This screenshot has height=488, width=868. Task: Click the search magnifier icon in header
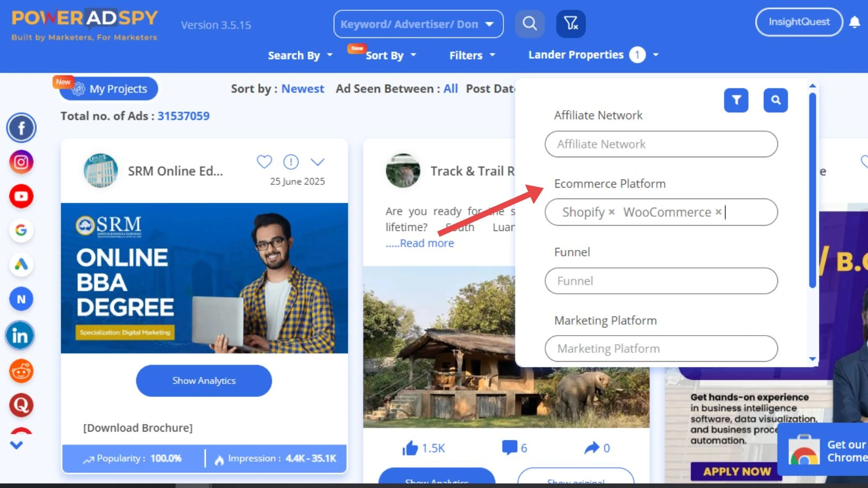coord(529,24)
